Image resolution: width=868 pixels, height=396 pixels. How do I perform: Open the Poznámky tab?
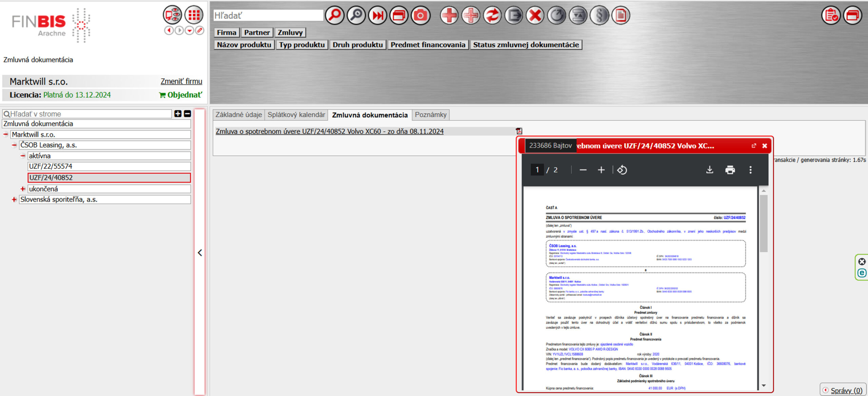tap(431, 115)
